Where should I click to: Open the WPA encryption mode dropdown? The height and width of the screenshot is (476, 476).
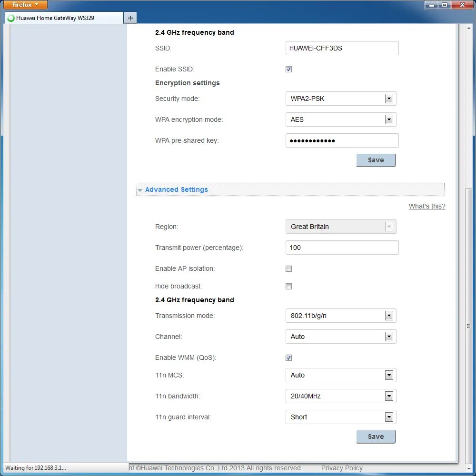tap(341, 119)
